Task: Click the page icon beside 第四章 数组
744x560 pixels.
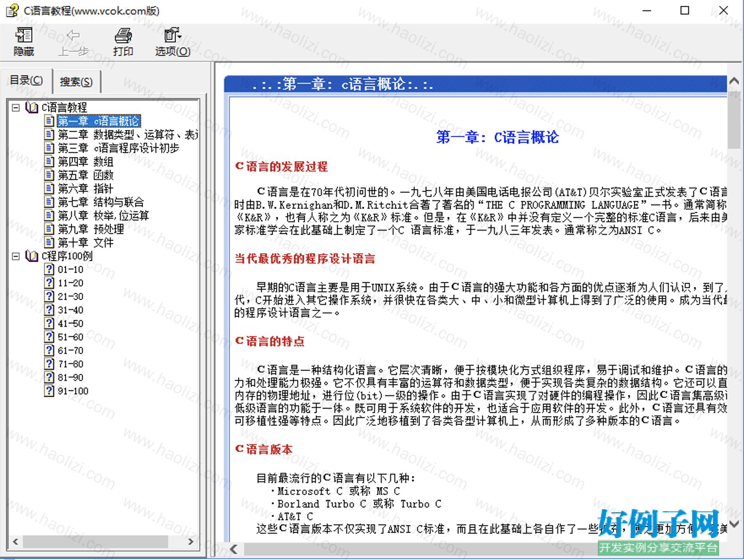Action: click(x=49, y=161)
